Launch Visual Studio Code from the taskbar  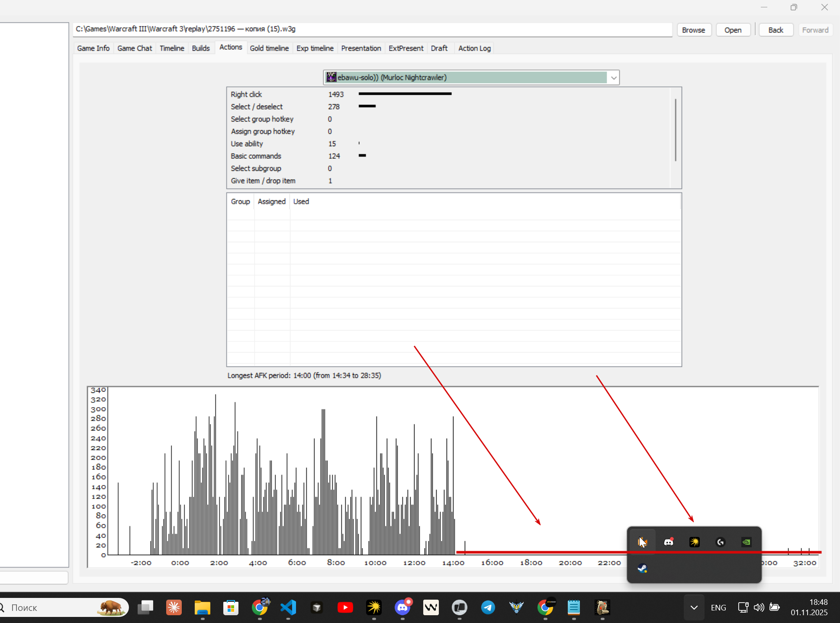(288, 608)
